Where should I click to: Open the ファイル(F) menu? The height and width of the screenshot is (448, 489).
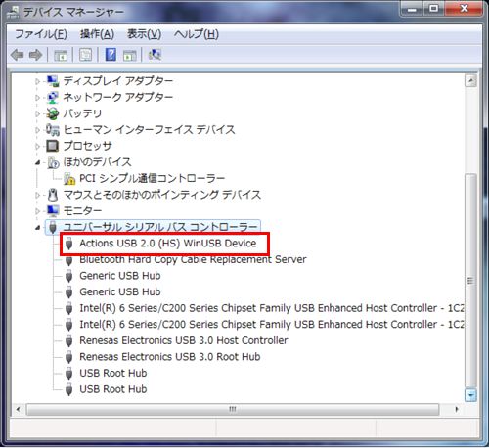tap(41, 34)
